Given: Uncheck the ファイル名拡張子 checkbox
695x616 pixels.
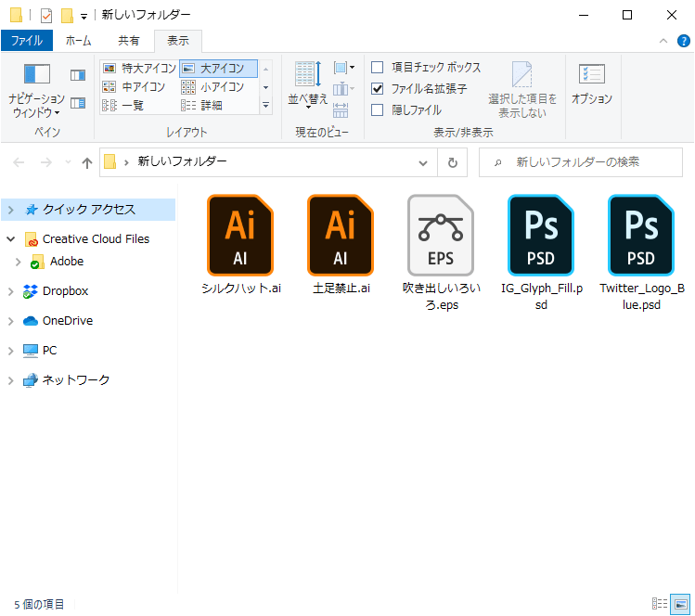Looking at the screenshot, I should [378, 89].
